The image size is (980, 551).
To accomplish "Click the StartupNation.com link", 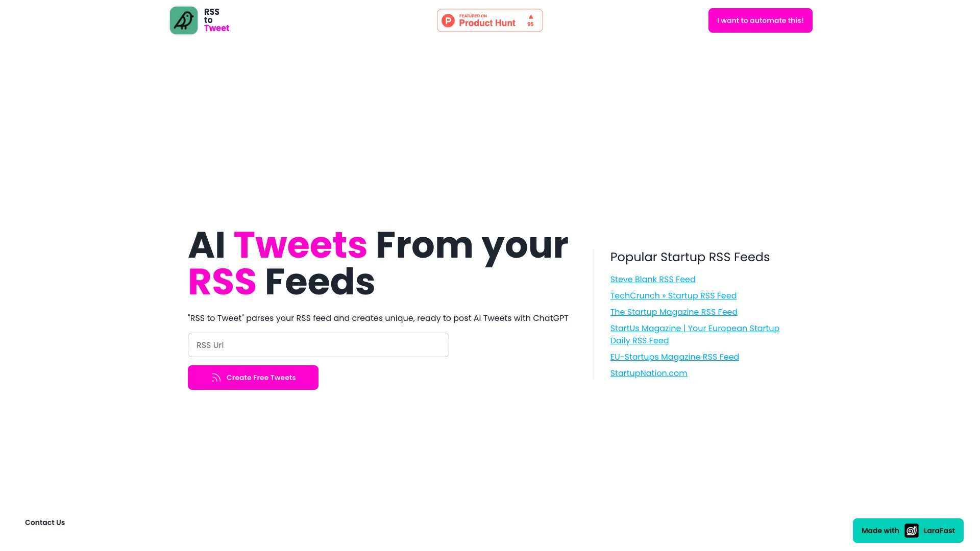I will pyautogui.click(x=648, y=373).
